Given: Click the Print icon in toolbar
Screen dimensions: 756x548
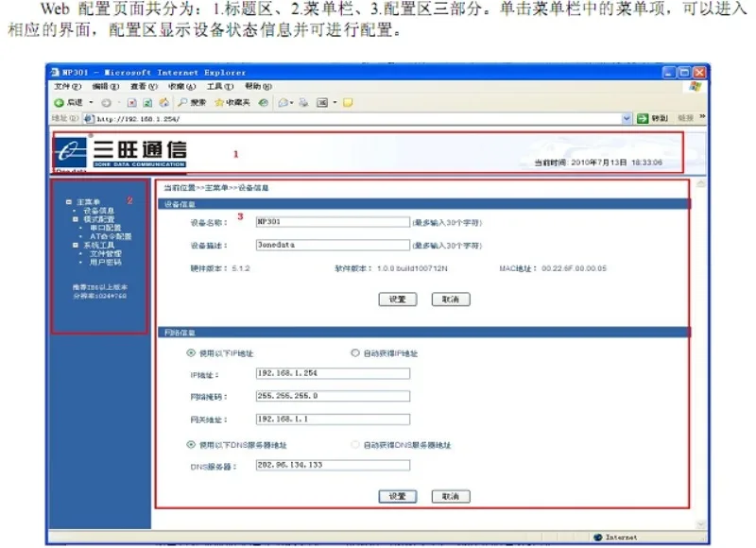Looking at the screenshot, I should [x=303, y=102].
